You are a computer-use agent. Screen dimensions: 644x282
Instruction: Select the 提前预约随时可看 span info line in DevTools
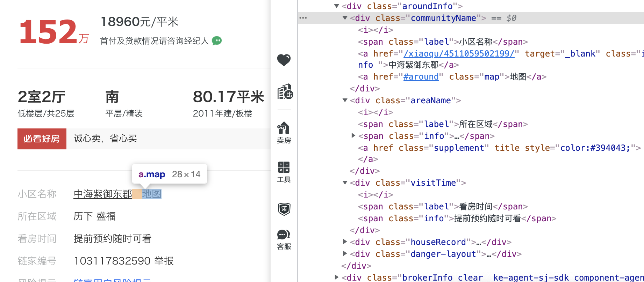point(457,218)
